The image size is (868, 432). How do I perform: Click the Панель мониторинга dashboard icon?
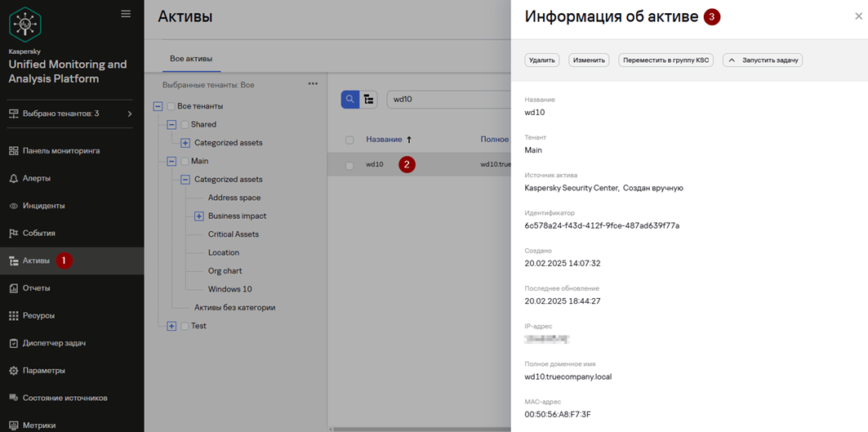(14, 150)
